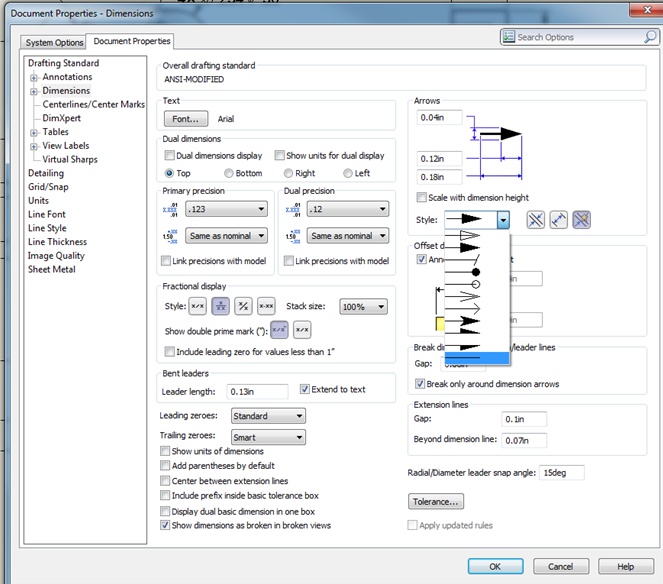
Task: Open Help for this dialog
Action: [626, 566]
